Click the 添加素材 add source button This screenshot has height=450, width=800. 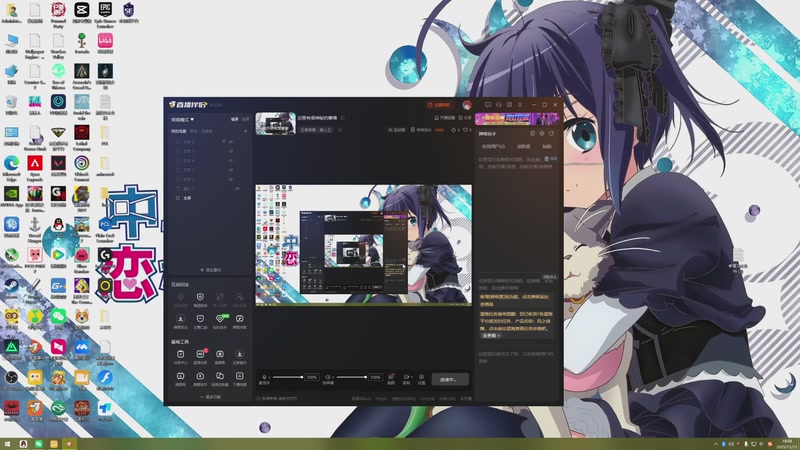coord(211,270)
